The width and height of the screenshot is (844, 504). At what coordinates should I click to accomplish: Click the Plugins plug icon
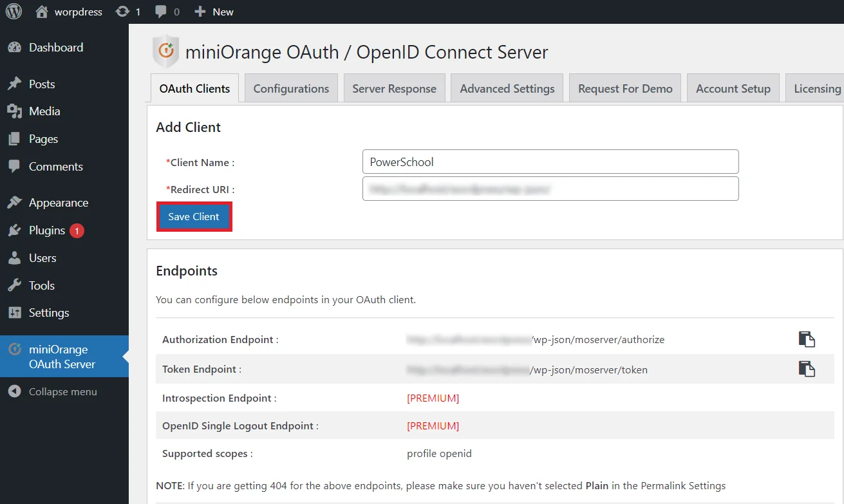click(x=15, y=230)
